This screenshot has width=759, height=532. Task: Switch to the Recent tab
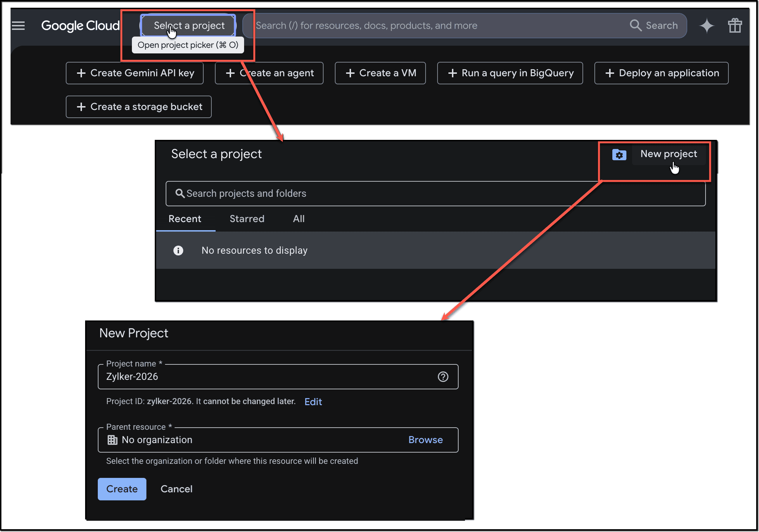click(x=185, y=219)
